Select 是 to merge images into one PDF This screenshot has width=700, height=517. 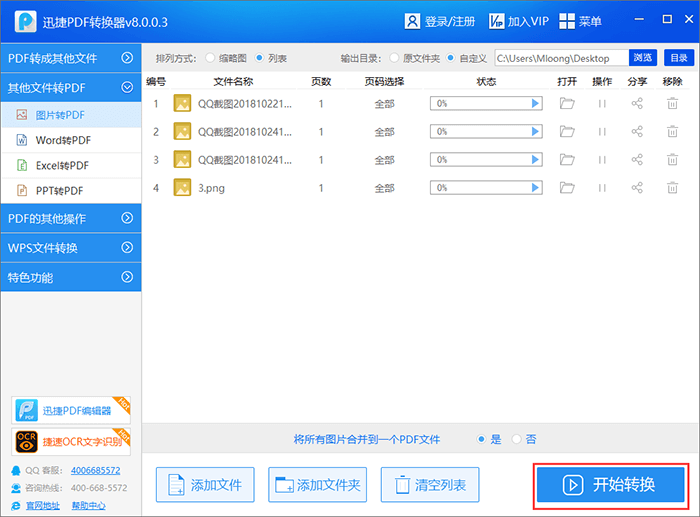[x=481, y=439]
